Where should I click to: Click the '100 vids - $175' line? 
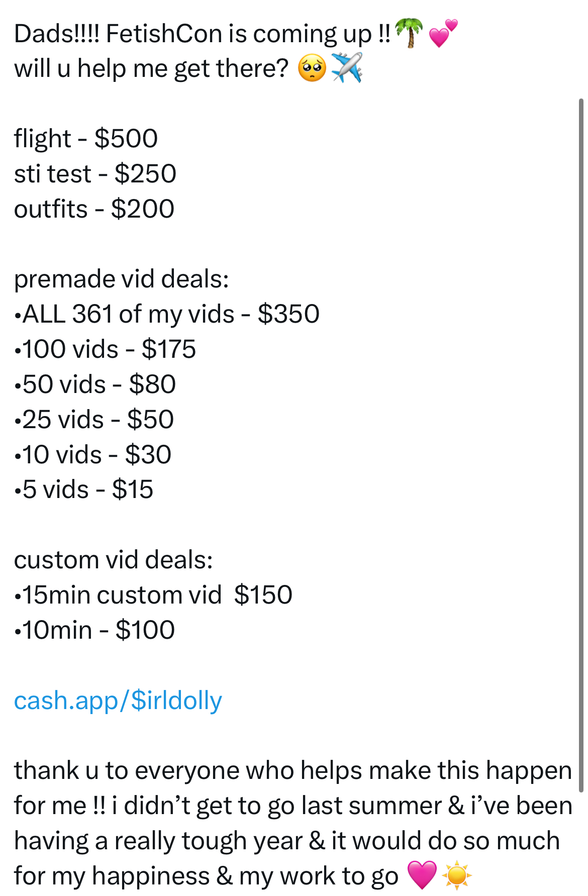pos(105,349)
